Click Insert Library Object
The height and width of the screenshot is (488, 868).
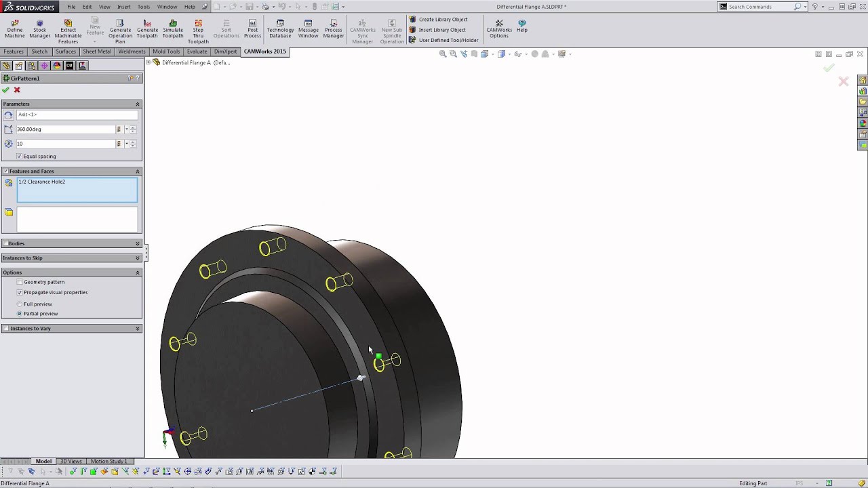[437, 30]
